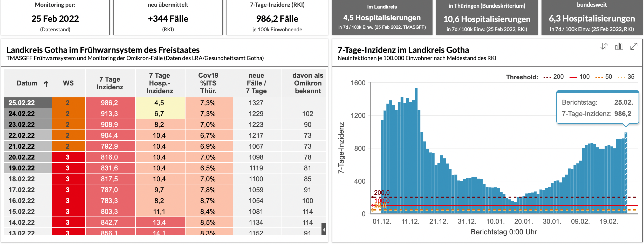
Task: Click the 25.02.22 date cell
Action: [x=28, y=103]
